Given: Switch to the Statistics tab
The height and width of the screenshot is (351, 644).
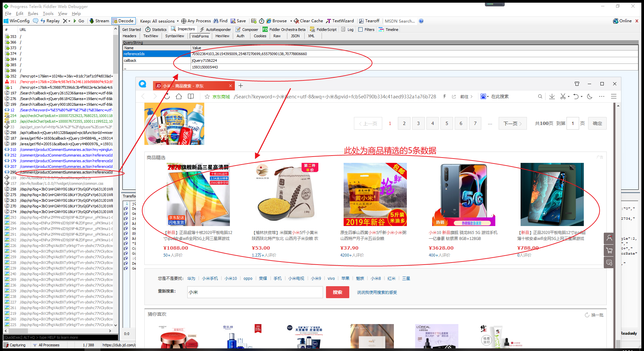Looking at the screenshot, I should point(156,30).
